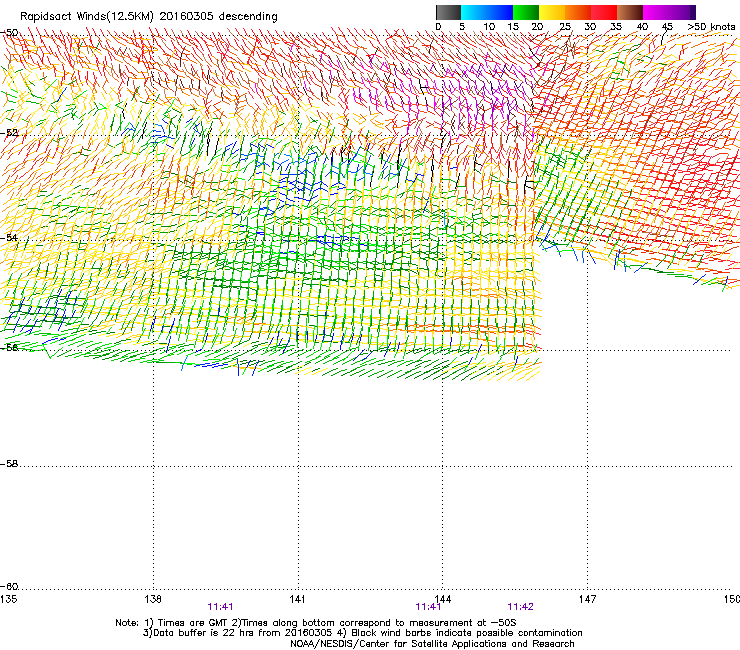Click the '10' legend scale label
This screenshot has width=740, height=650.
(x=489, y=27)
